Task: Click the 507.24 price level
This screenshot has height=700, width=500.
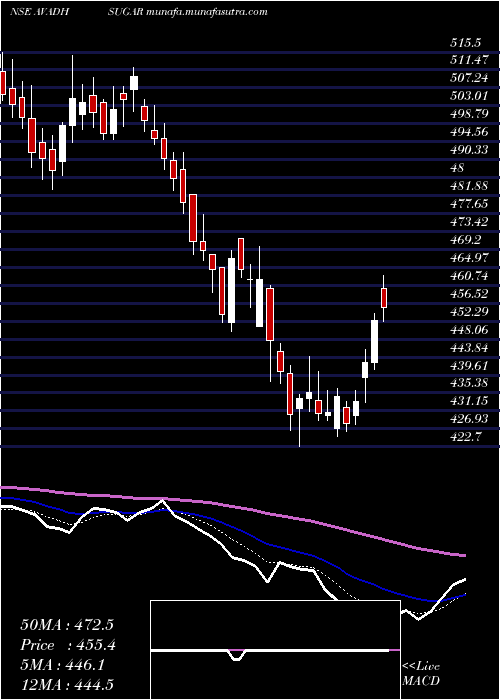Action: pyautogui.click(x=469, y=78)
